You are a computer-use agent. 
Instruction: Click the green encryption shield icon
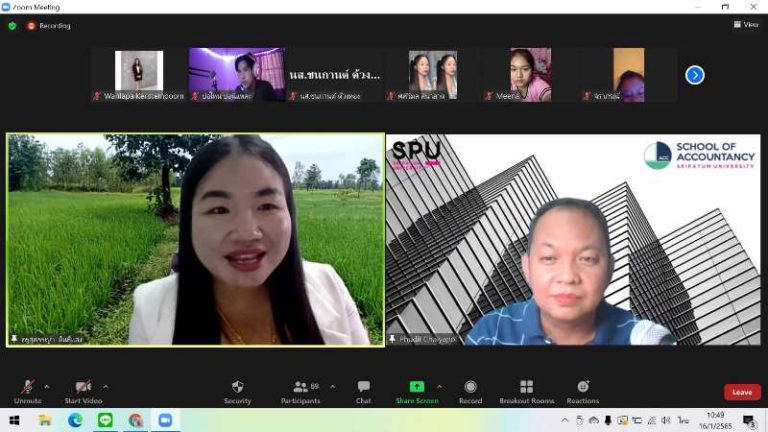point(12,25)
